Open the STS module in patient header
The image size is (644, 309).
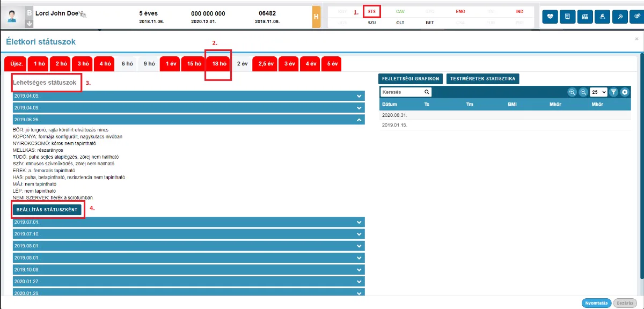pyautogui.click(x=372, y=11)
